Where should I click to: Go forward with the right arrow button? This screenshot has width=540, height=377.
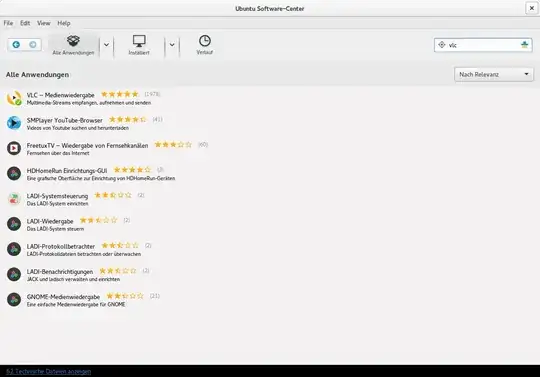coord(33,44)
